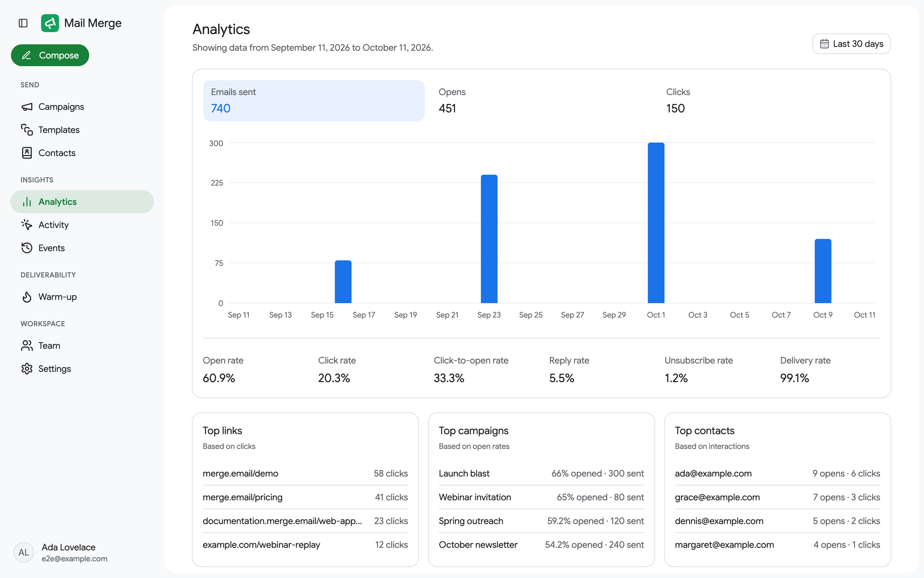
Task: Click the merge.email/demo link row
Action: [x=305, y=474]
